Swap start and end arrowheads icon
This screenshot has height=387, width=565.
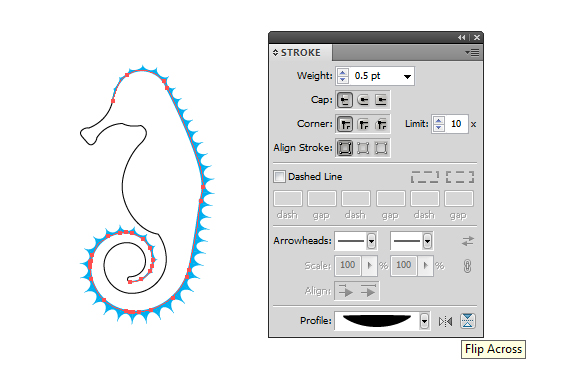tap(468, 241)
